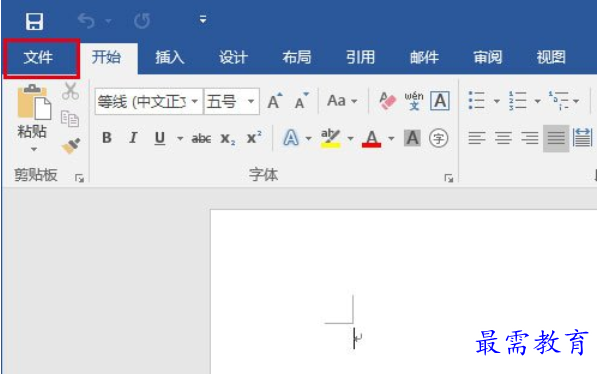Open Numbering library dropdown arrow
The height and width of the screenshot is (374, 597).
(537, 101)
